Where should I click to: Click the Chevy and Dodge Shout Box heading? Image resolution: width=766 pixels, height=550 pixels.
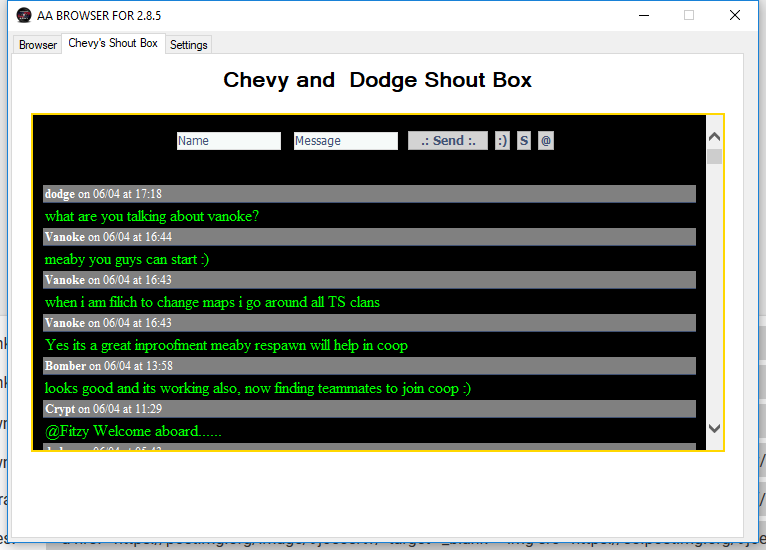coord(377,80)
